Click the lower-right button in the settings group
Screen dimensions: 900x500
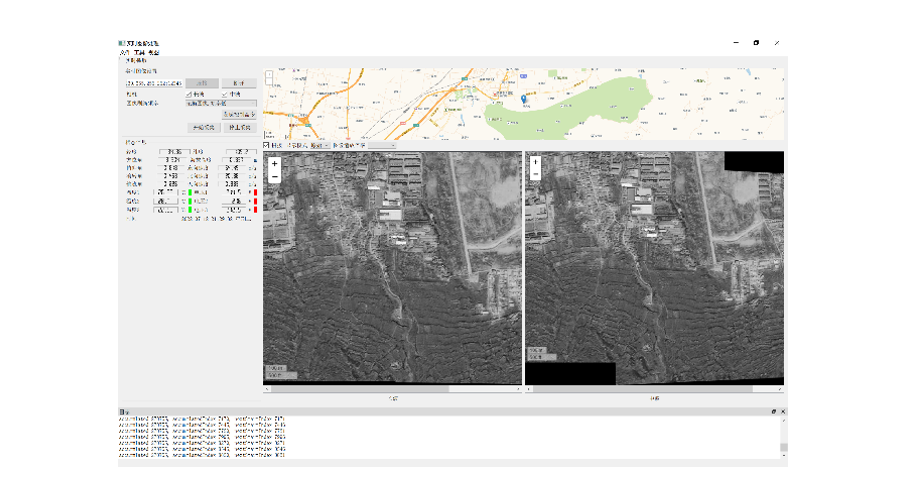pyautogui.click(x=240, y=127)
